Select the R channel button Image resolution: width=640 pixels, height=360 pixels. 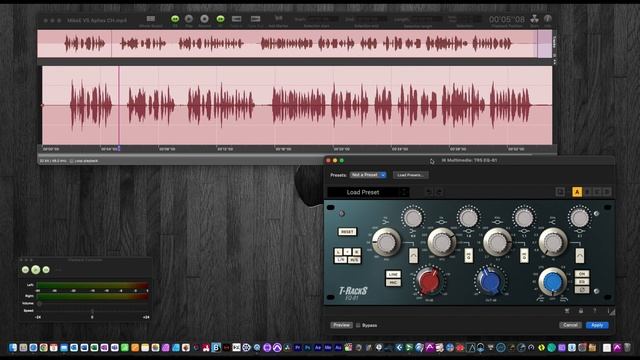pyautogui.click(x=356, y=251)
